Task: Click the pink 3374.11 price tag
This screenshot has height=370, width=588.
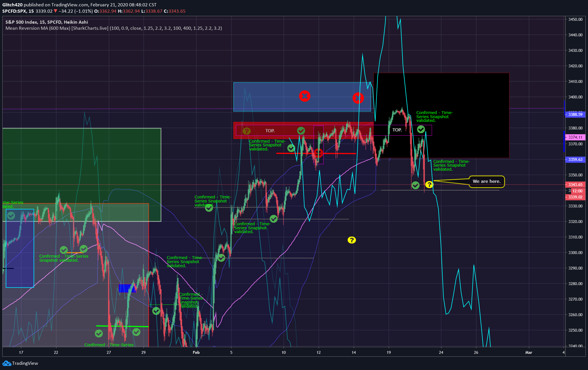Action: [575, 137]
